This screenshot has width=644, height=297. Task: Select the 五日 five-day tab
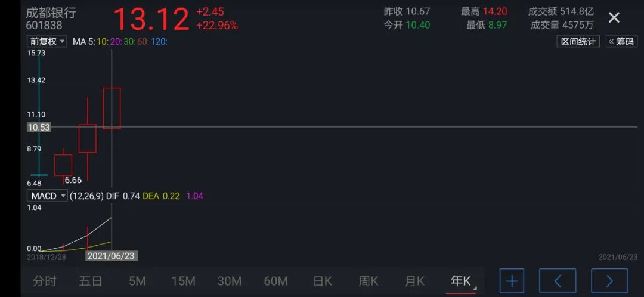(x=91, y=281)
